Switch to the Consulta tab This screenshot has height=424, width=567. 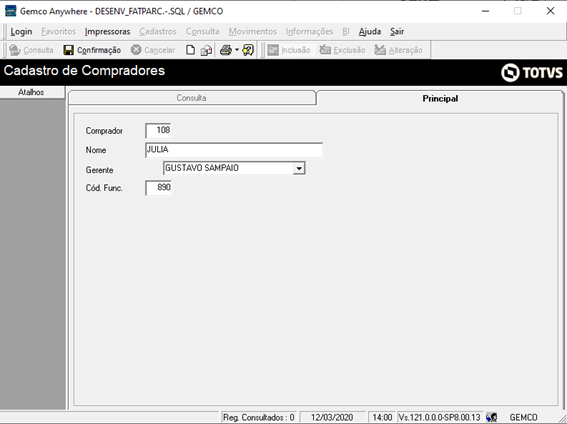[x=192, y=98]
